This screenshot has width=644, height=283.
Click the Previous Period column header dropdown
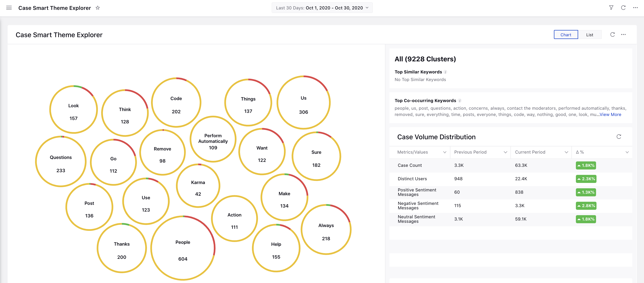tap(505, 152)
